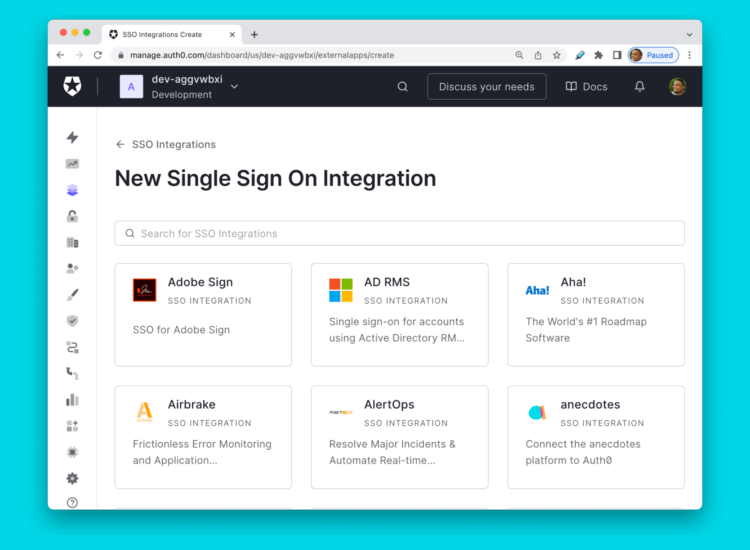Click the anecdotes logo thumbnail
This screenshot has width=750, height=550.
point(537,412)
